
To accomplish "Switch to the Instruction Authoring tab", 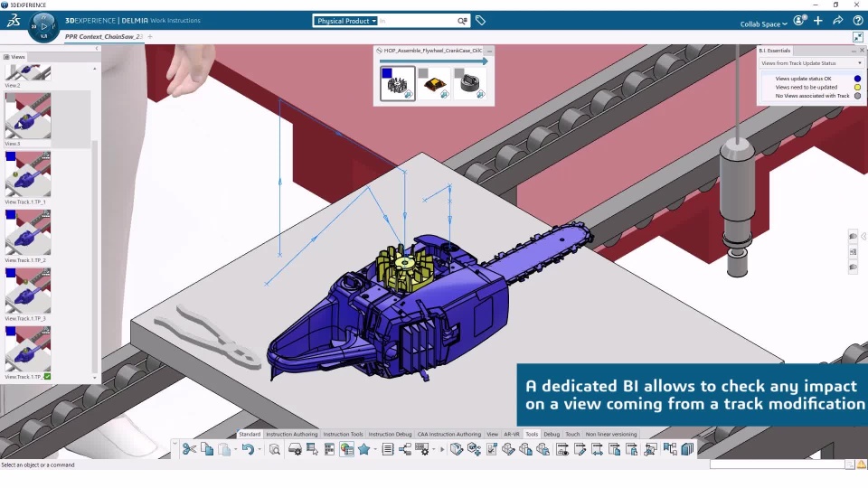I will [292, 435].
